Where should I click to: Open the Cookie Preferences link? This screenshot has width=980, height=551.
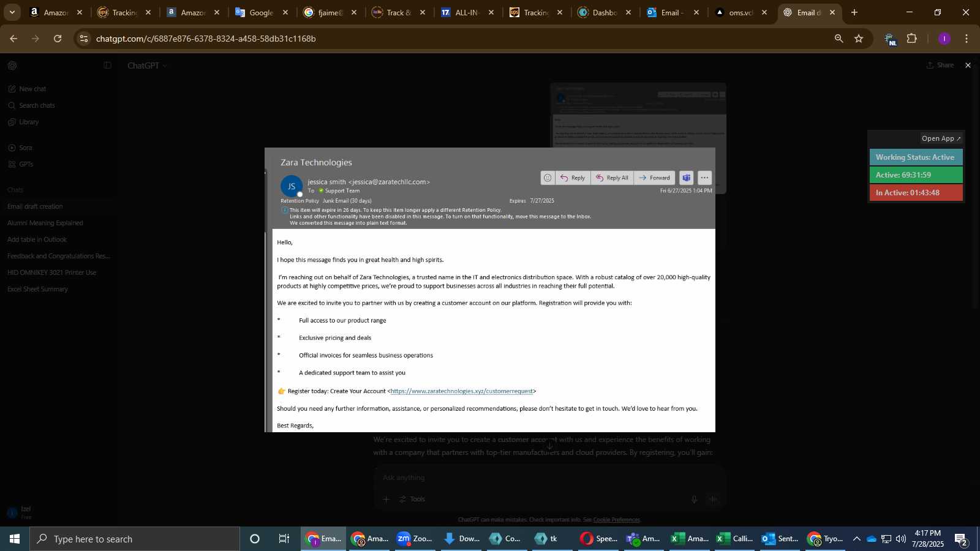coord(616,520)
